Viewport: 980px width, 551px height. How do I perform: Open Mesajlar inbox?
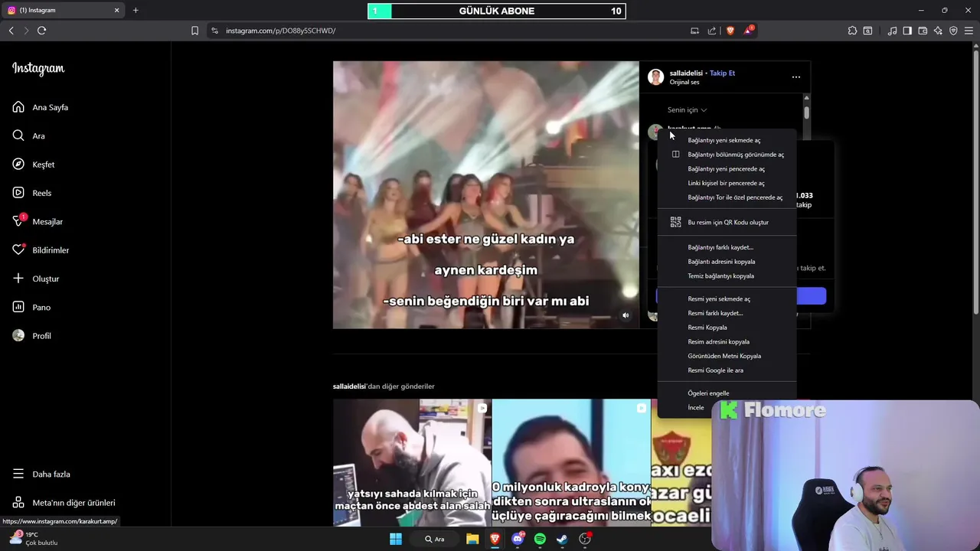[38, 221]
